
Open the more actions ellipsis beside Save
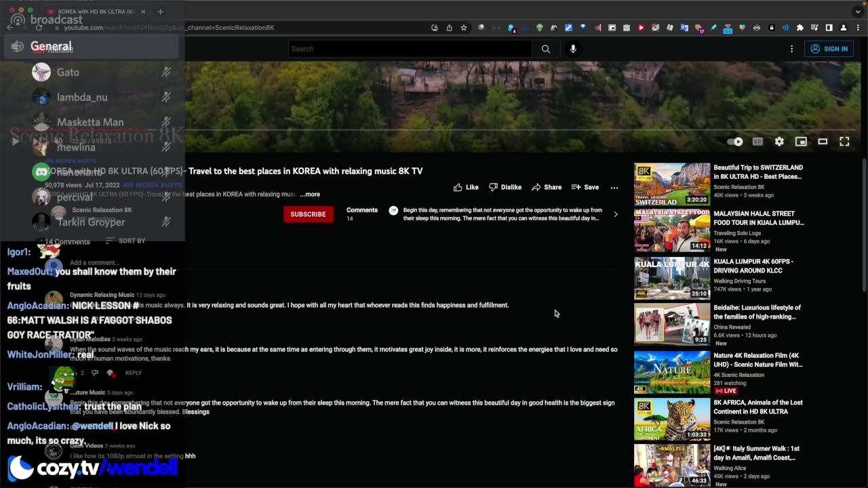[x=614, y=187]
